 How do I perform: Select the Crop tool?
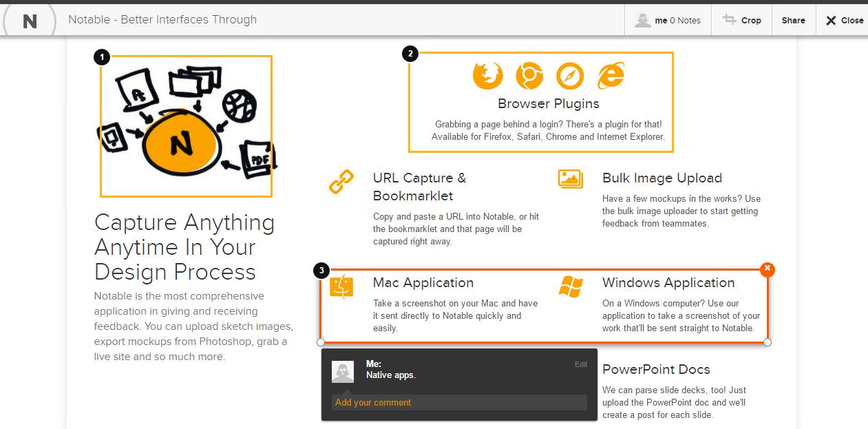(x=741, y=20)
